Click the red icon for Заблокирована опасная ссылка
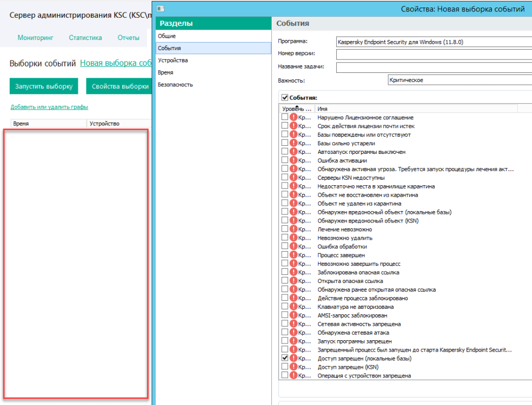The height and width of the screenshot is (405, 532). (x=294, y=272)
